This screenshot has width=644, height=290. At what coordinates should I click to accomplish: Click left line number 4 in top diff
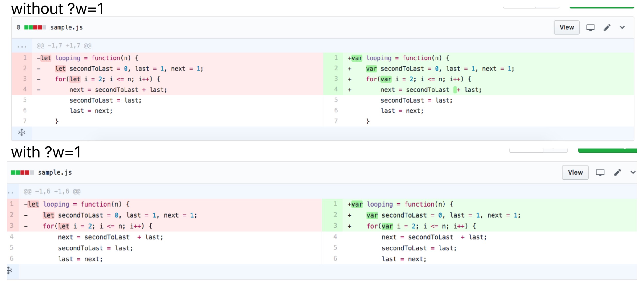[x=25, y=89]
